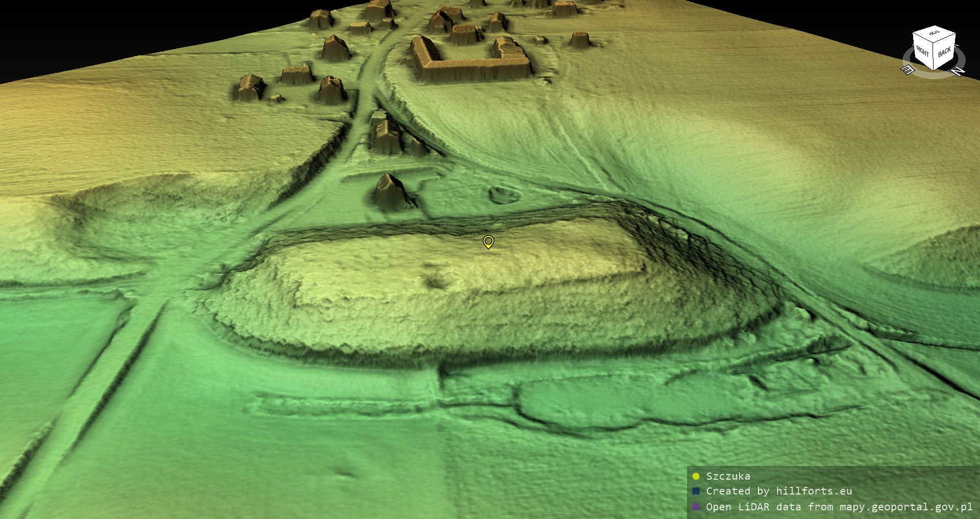Click the lone building nearest the hillfort
980x519 pixels.
pyautogui.click(x=390, y=193)
